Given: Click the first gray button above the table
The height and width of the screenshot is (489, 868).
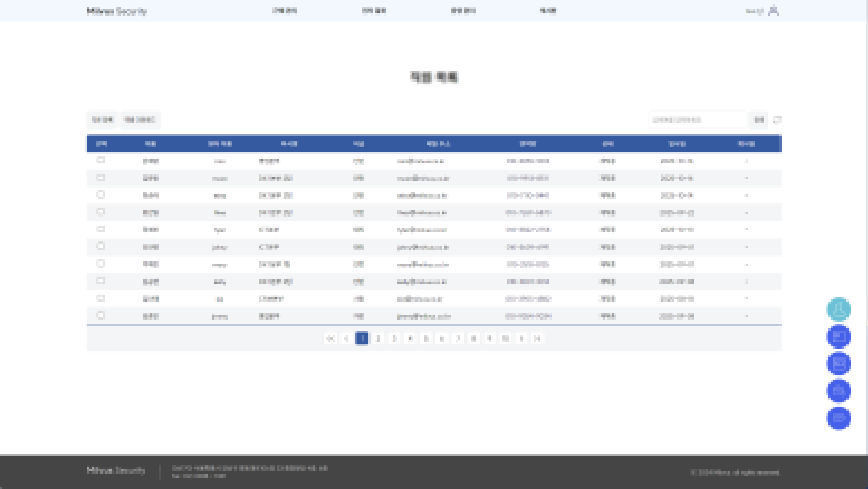Looking at the screenshot, I should [102, 120].
